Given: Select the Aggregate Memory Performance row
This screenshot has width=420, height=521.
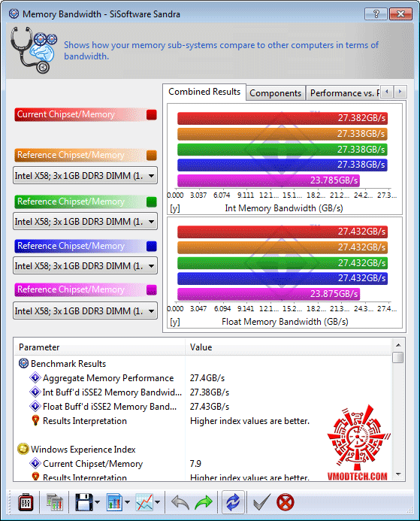Looking at the screenshot, I should click(x=203, y=378).
